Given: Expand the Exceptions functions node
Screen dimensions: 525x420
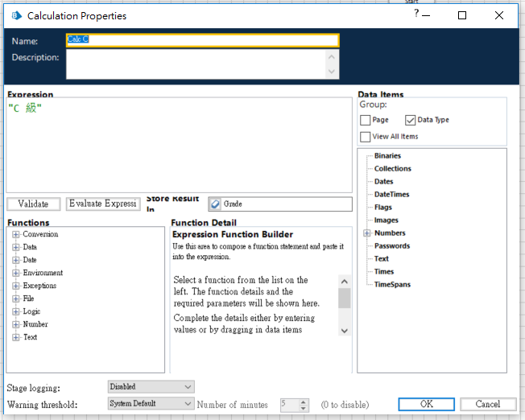Looking at the screenshot, I should pyautogui.click(x=16, y=286).
